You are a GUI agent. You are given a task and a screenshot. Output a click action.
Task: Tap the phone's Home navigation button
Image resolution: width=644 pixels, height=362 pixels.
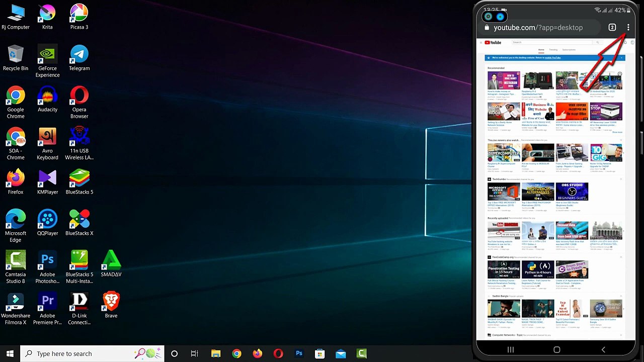coord(556,349)
